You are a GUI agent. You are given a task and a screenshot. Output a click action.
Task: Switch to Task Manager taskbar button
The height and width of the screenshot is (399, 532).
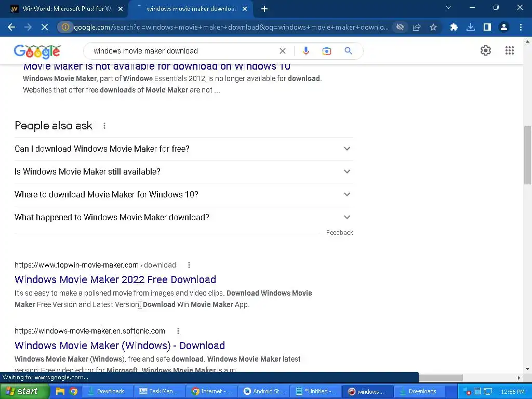[x=159, y=392]
